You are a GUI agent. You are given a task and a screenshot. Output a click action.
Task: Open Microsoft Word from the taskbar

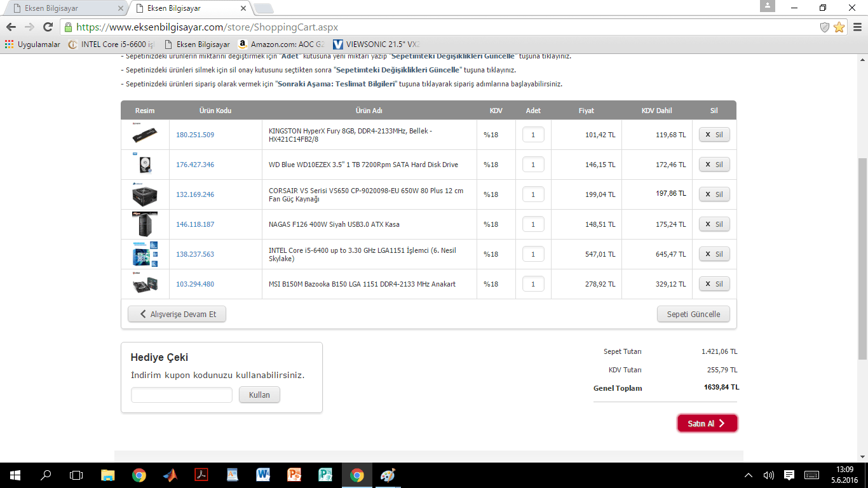point(263,475)
